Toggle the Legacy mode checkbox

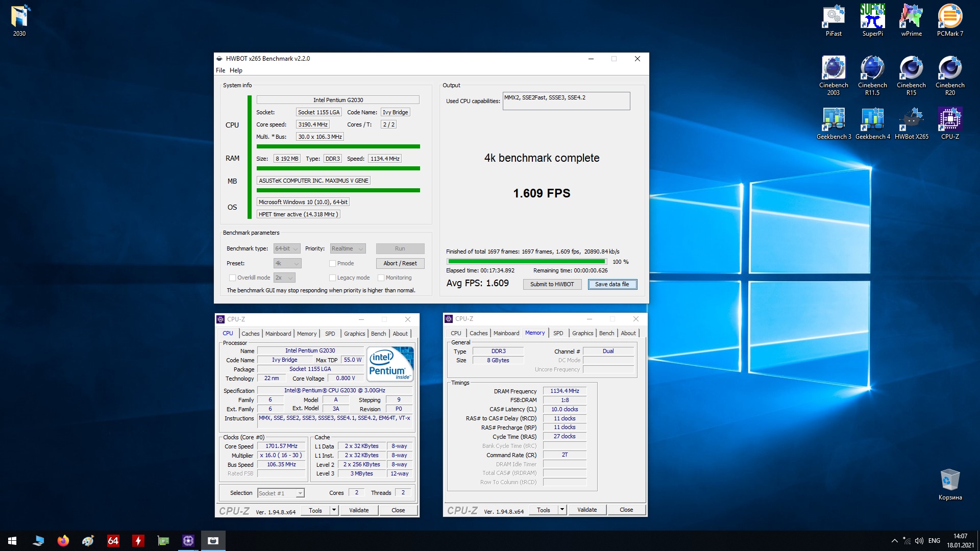pos(332,278)
